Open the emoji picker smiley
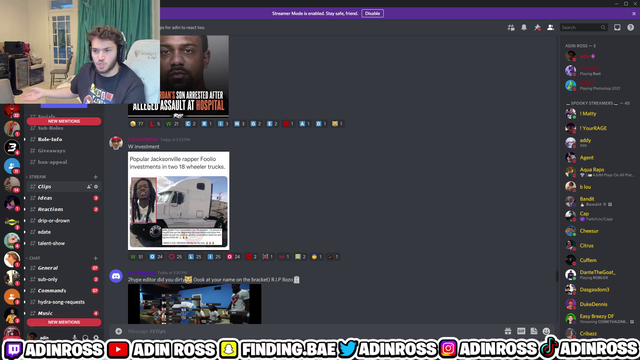Viewport: 640px width, 360px height. click(x=547, y=331)
